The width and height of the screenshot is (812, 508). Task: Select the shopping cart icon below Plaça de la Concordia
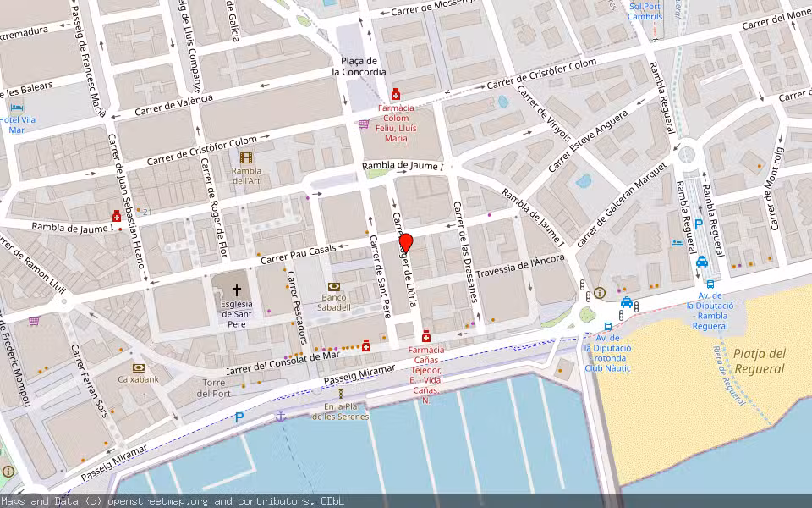[x=364, y=124]
